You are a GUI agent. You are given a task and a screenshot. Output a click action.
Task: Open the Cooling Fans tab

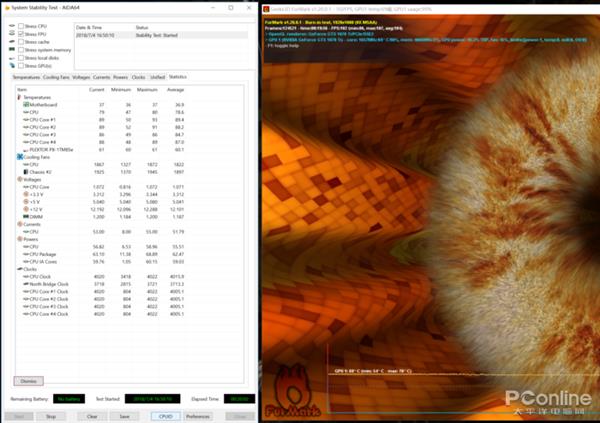click(x=56, y=77)
